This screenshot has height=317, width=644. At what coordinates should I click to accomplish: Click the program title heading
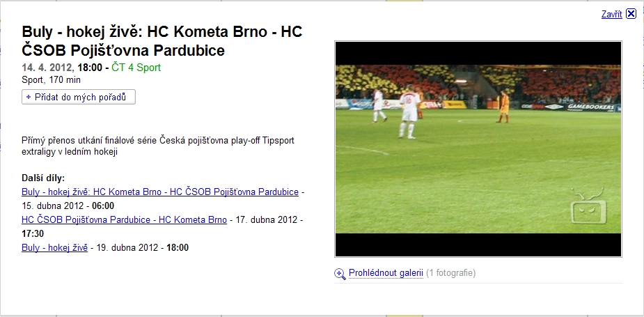click(162, 41)
